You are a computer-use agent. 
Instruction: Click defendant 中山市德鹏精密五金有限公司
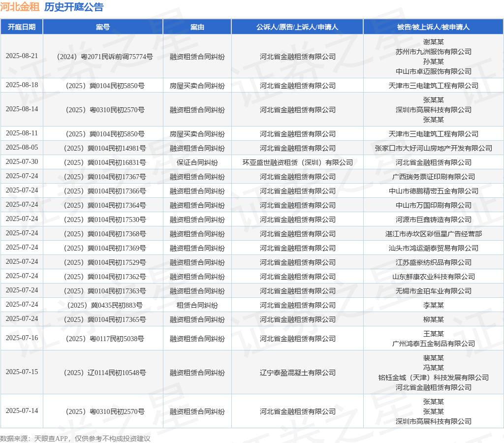433,191
